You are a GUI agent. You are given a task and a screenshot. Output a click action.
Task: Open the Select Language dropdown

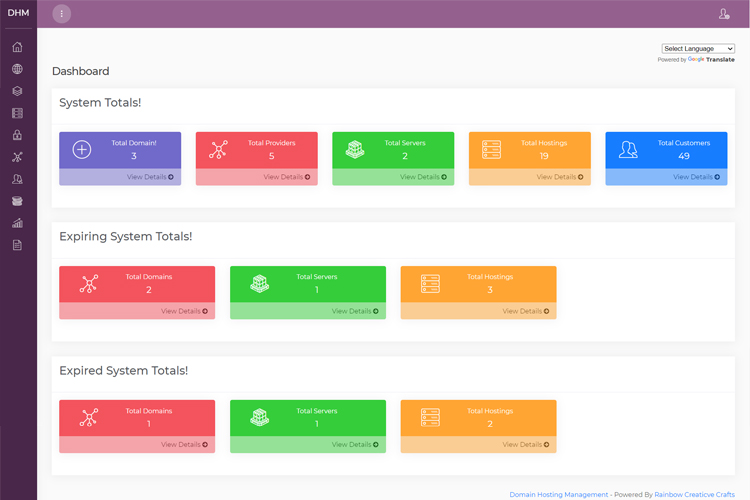coord(698,48)
